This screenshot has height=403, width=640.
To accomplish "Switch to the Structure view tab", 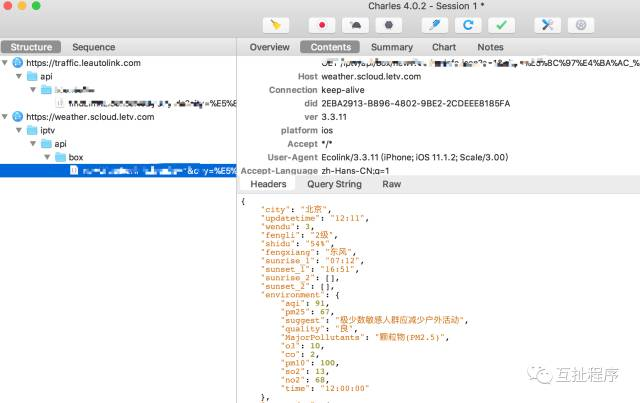I will click(x=31, y=47).
